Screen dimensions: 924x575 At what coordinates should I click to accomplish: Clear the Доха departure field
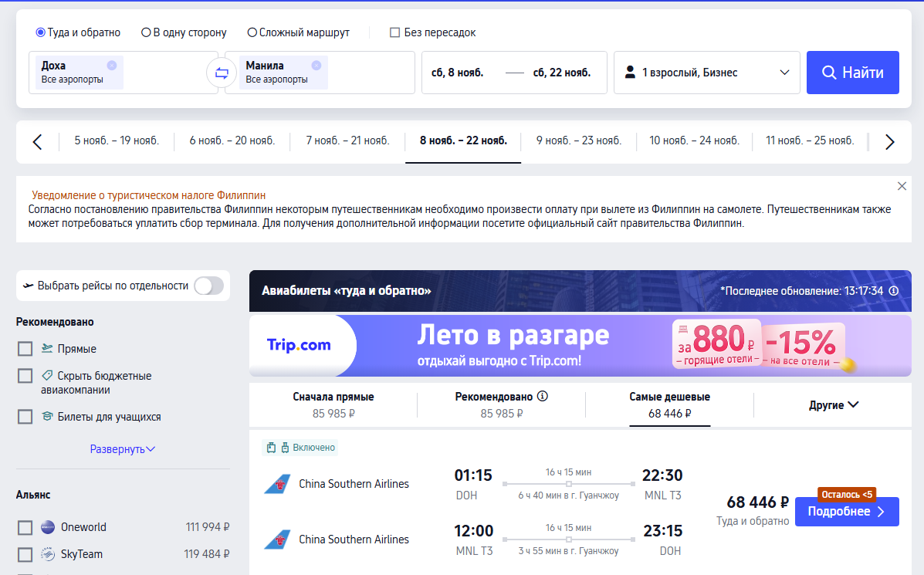pos(111,66)
